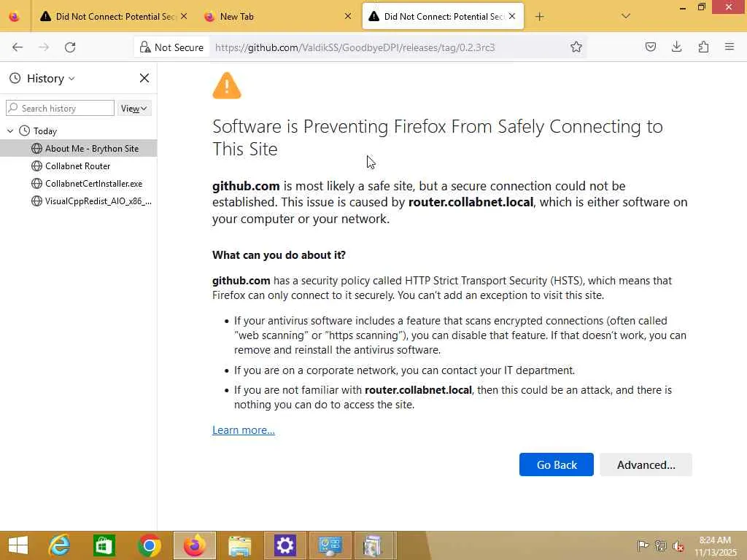Focus the Search history field
The image size is (747, 560).
tap(66, 109)
